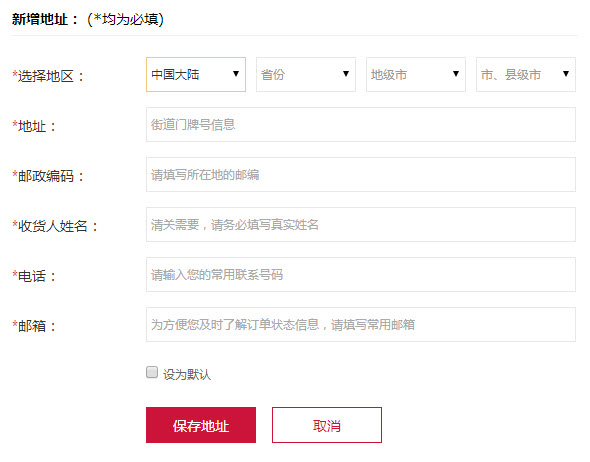
Task: Click the arrow icon on 中国大陆 selector
Action: [x=236, y=74]
